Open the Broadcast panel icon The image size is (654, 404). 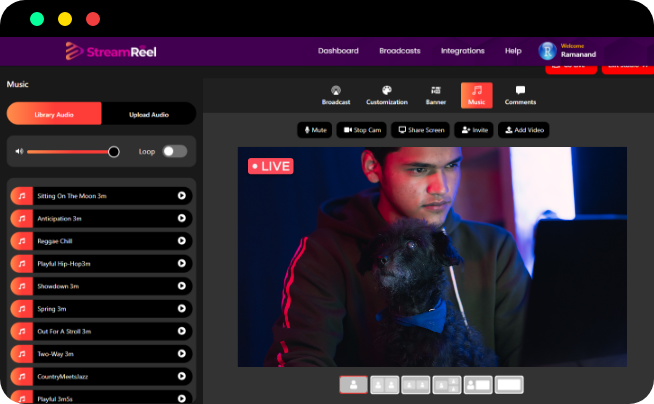coord(336,94)
